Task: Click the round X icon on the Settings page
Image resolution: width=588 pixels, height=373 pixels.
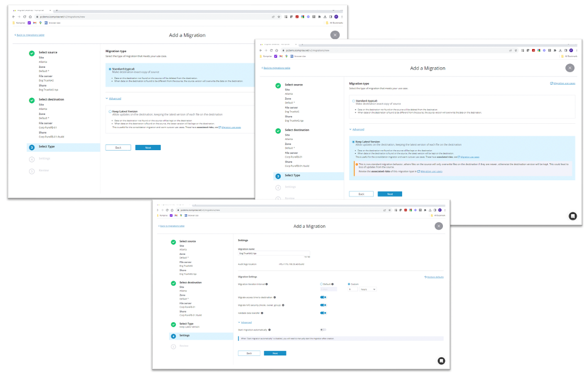Action: [x=438, y=226]
